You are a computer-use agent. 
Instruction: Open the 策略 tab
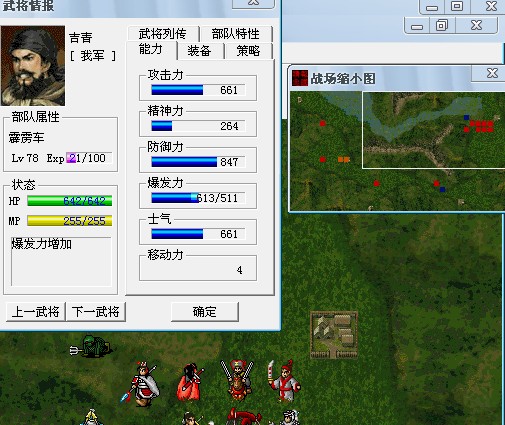coord(248,51)
